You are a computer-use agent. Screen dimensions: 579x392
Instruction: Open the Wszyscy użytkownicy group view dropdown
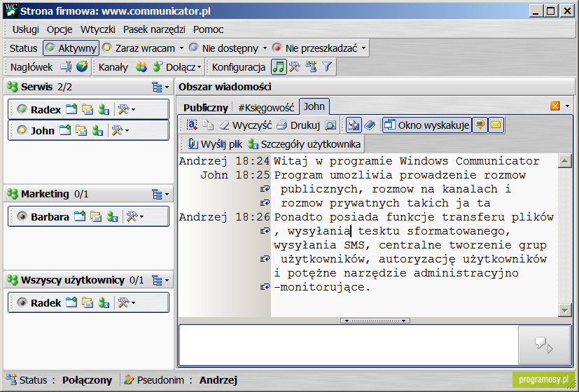point(160,281)
